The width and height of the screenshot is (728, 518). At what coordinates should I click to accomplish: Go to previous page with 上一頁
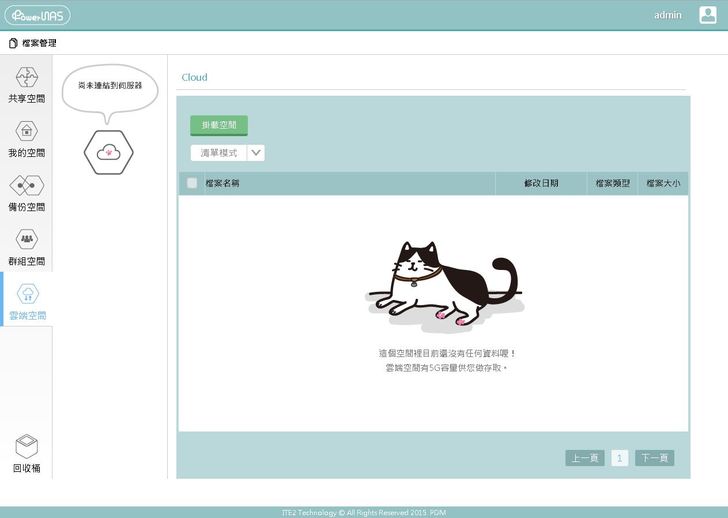pyautogui.click(x=585, y=458)
